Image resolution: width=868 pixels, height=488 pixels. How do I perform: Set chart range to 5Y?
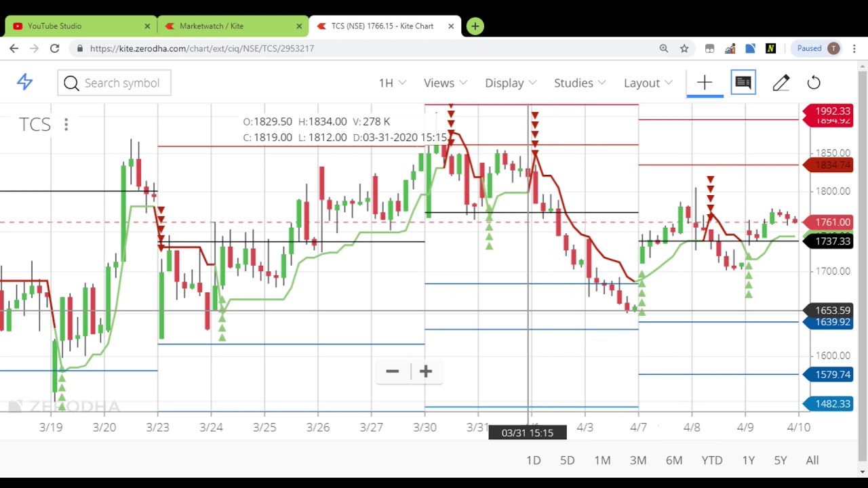pos(781,460)
